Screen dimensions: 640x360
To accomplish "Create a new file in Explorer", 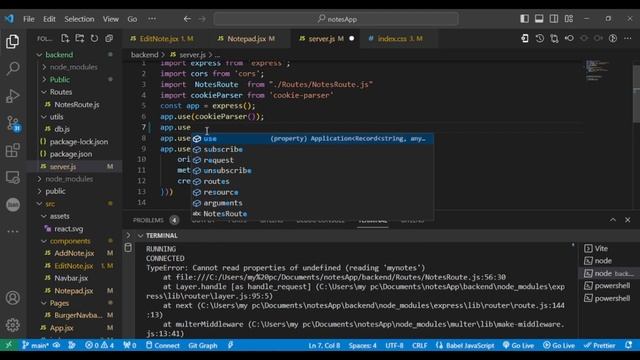I will coord(65,38).
